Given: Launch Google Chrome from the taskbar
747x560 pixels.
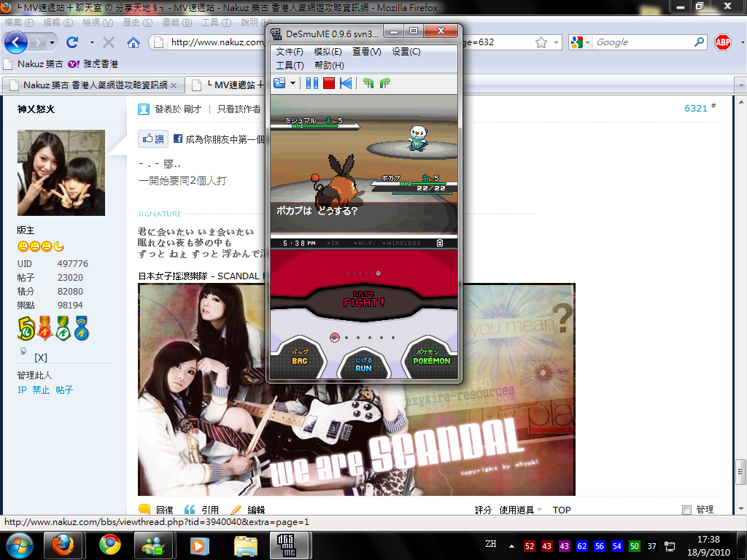Looking at the screenshot, I should [110, 545].
